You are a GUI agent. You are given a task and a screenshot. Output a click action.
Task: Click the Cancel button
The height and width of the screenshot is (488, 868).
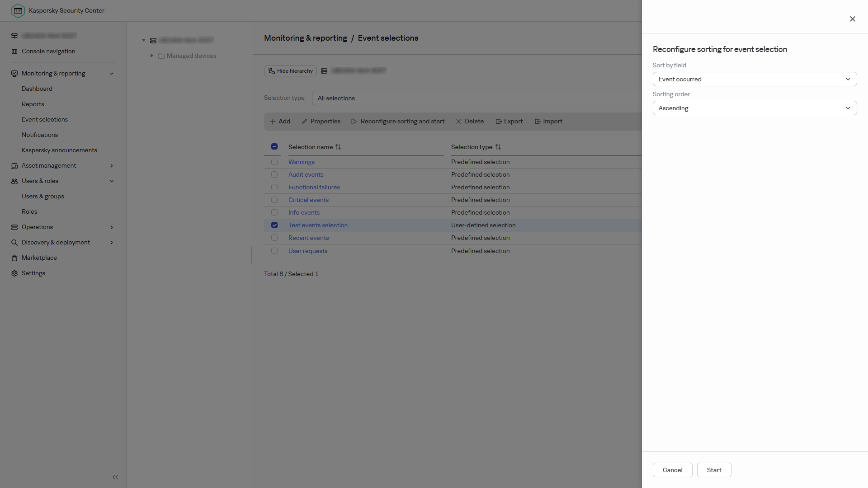coord(672,470)
